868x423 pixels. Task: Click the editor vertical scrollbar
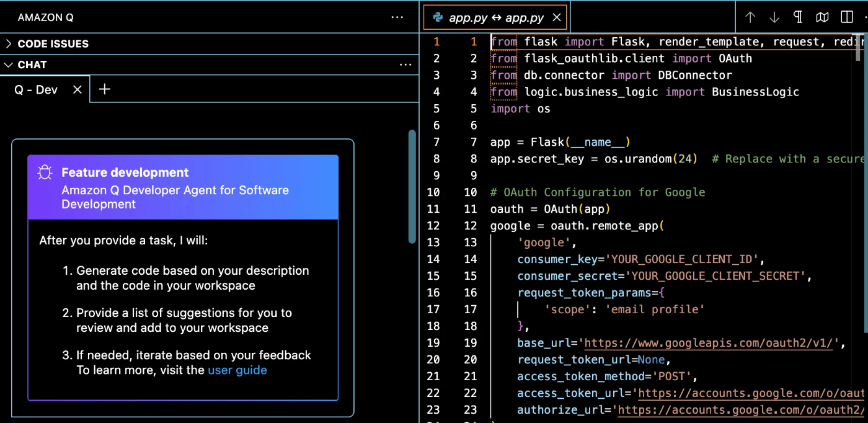859,48
